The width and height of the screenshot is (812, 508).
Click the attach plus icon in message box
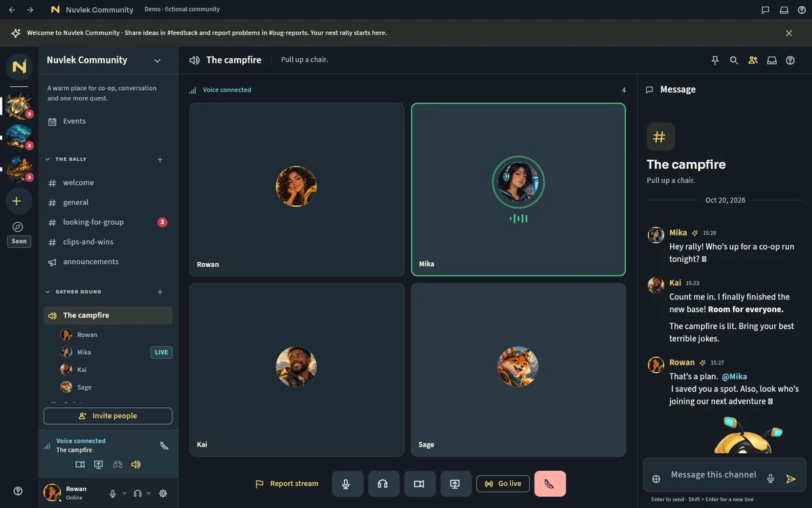[x=656, y=479]
